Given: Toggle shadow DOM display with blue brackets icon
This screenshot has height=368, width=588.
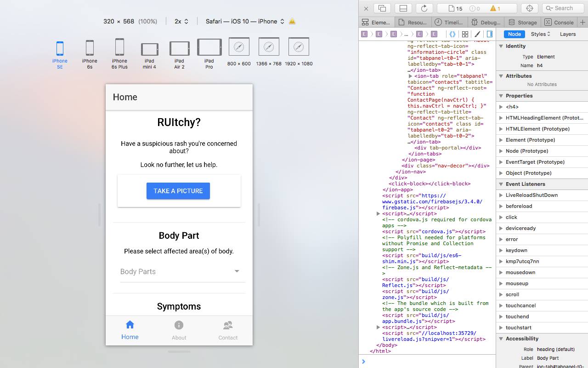Looking at the screenshot, I should tap(452, 34).
